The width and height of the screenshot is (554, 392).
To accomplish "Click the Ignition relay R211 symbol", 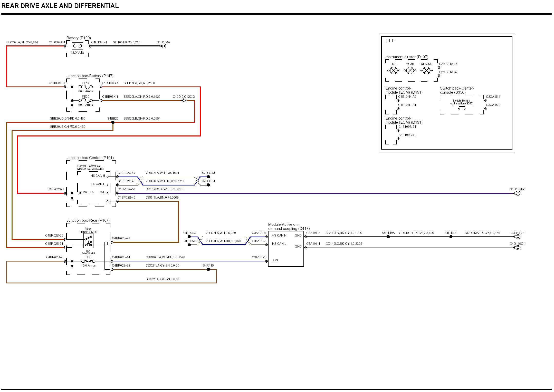I will tap(88, 241).
